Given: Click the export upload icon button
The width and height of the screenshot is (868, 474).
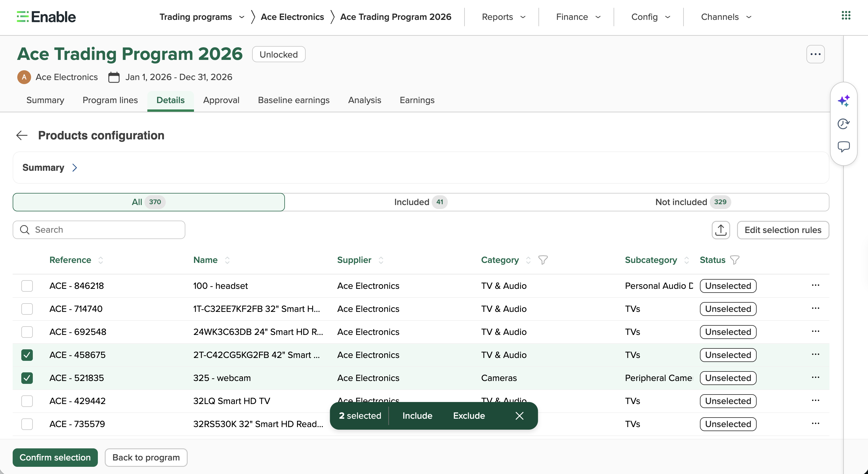Looking at the screenshot, I should [720, 230].
